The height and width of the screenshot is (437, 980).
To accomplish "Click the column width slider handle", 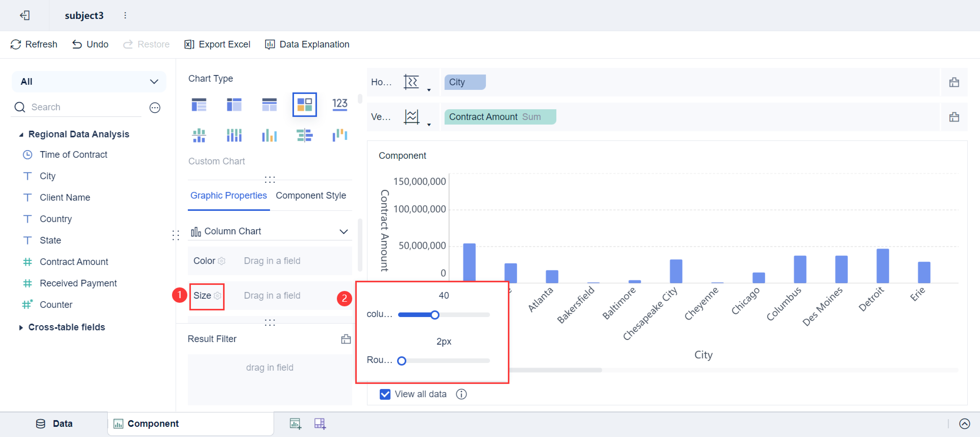I will point(434,315).
